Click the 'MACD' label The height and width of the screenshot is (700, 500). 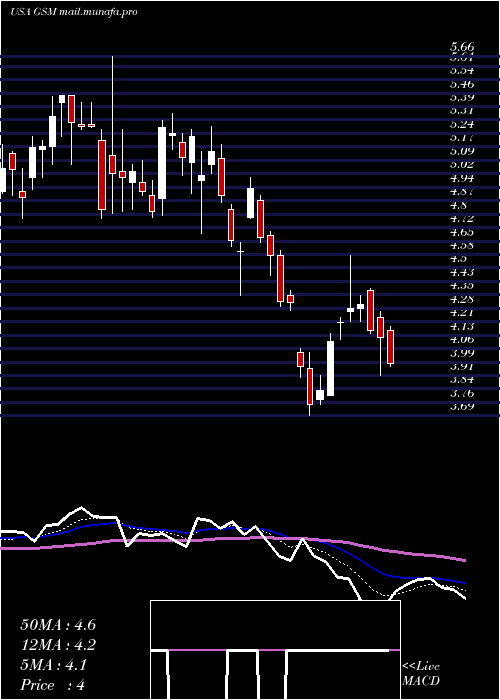pos(421,681)
